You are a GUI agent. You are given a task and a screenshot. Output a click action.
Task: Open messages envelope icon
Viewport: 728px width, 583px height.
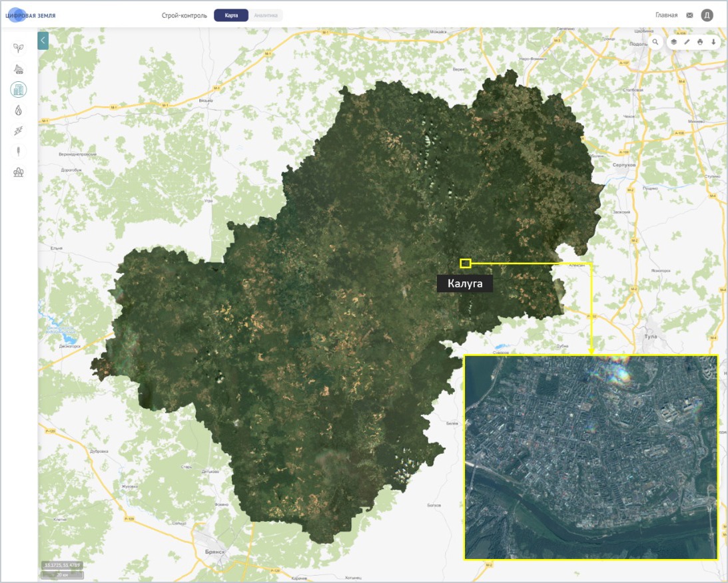(689, 15)
